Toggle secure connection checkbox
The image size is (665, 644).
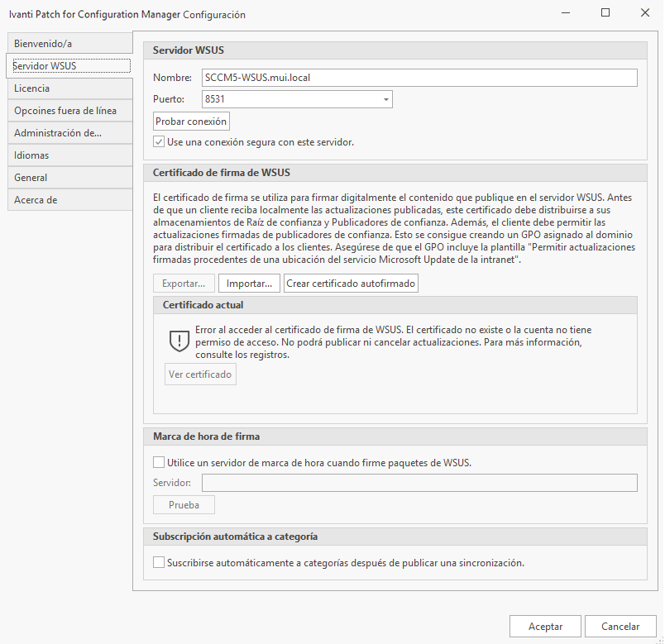[x=160, y=142]
